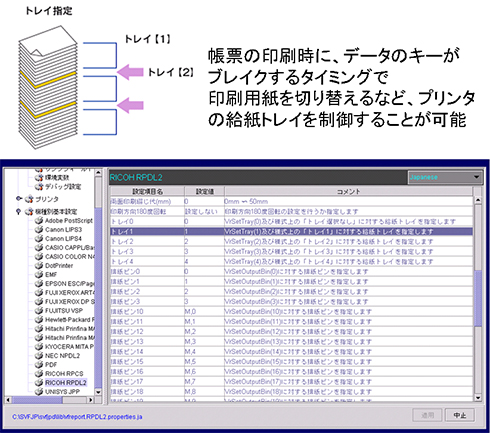Screen dimensions: 490x433
Task: Click the 適用 apply button
Action: 427,415
